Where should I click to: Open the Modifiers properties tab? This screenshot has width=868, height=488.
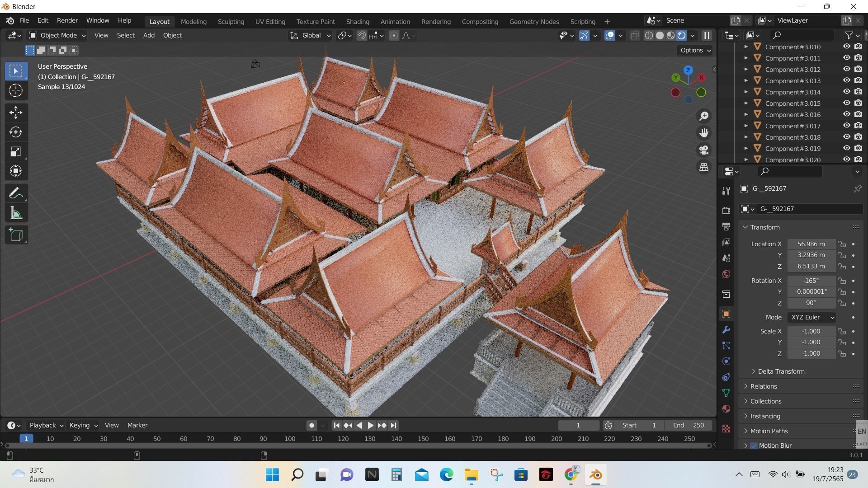pyautogui.click(x=726, y=330)
